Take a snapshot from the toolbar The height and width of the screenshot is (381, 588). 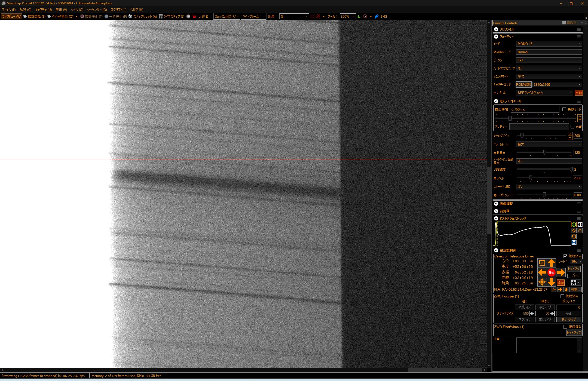143,16
